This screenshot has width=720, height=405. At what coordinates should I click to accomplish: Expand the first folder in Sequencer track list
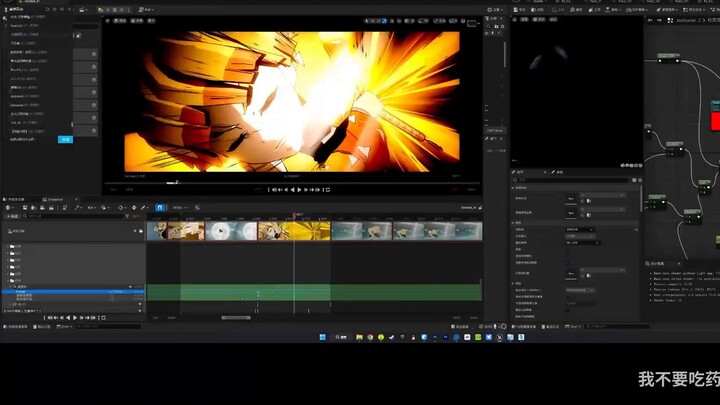(7, 246)
